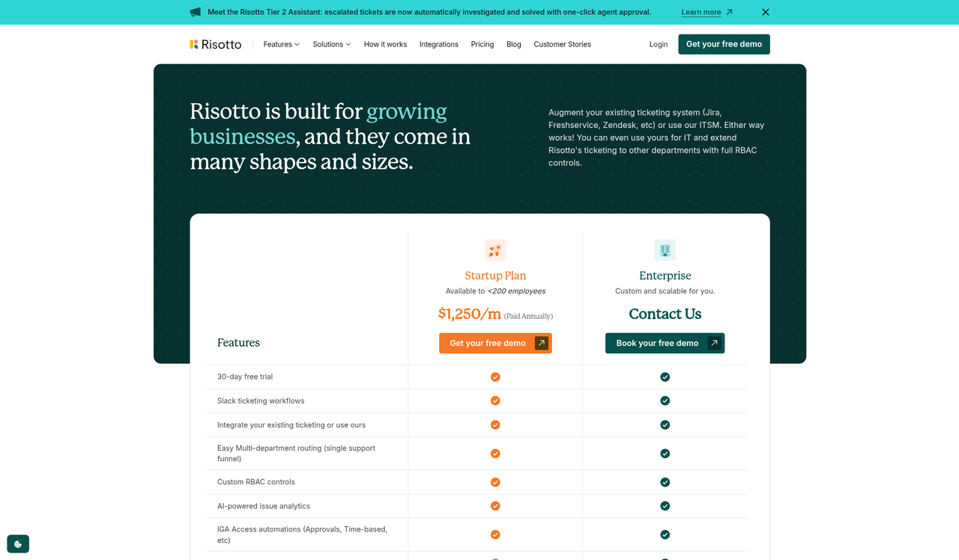Click the Startup checkmark for Slack ticketing workflows
The image size is (959, 560).
tap(495, 401)
